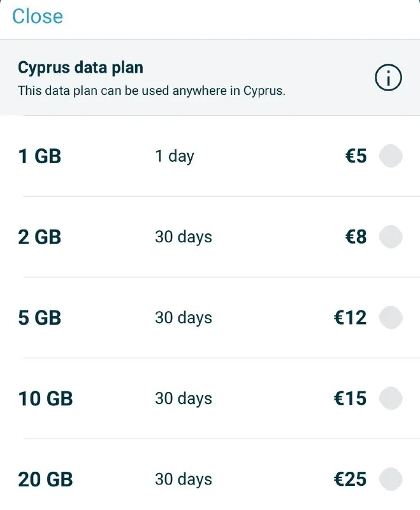Pick the 10 GB plan radio button

click(x=391, y=398)
